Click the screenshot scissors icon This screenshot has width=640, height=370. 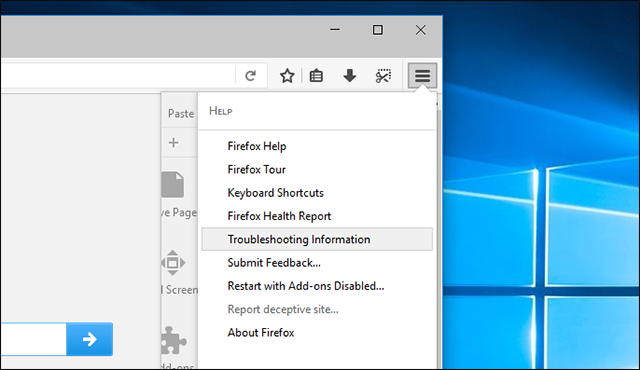coord(383,76)
